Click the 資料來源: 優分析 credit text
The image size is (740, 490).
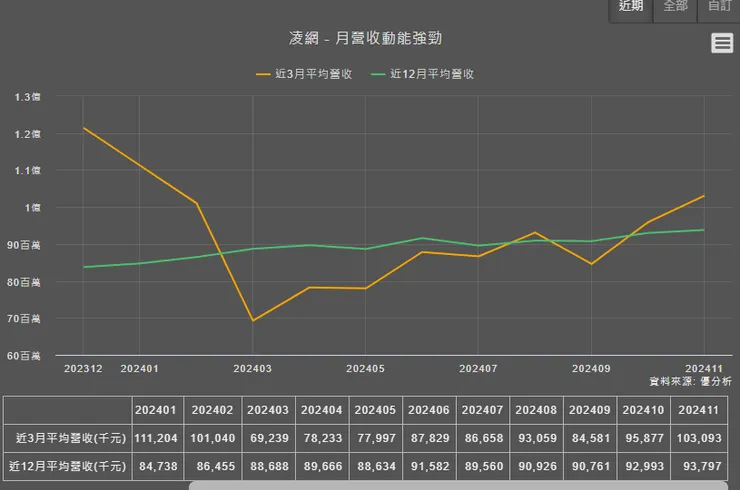click(x=690, y=381)
